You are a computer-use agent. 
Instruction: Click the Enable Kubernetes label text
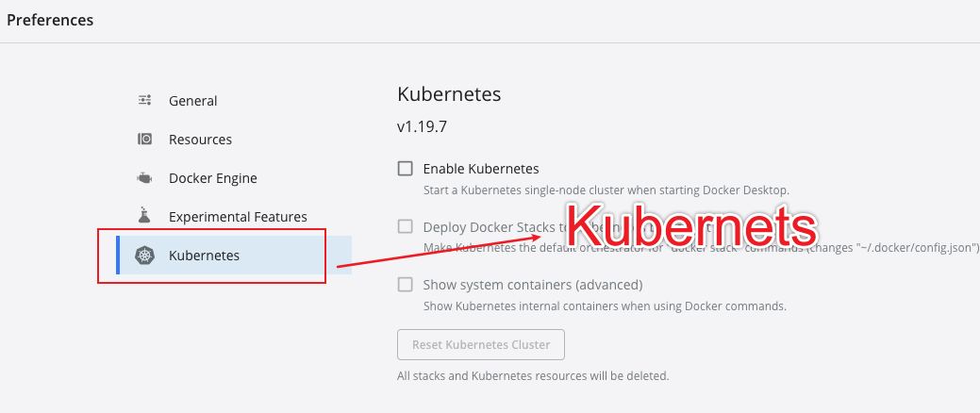[481, 169]
